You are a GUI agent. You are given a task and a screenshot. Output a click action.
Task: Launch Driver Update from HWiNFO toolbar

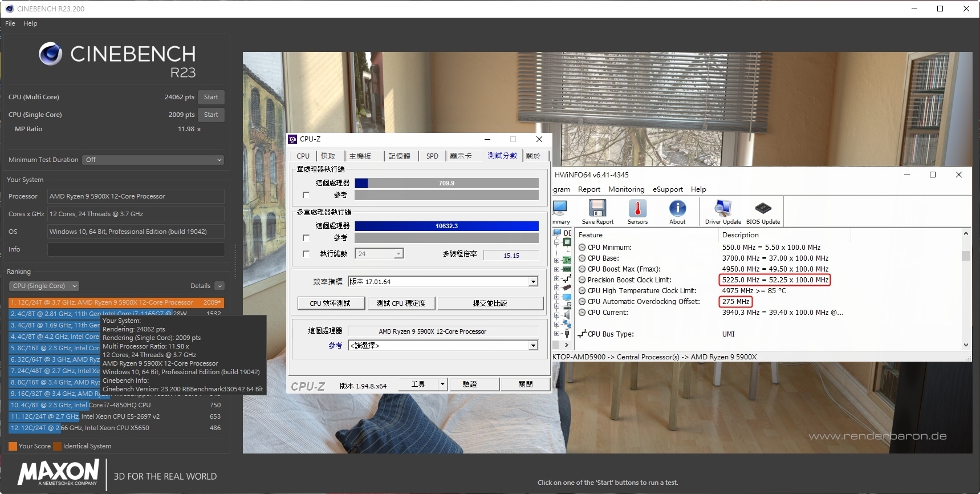(x=723, y=212)
